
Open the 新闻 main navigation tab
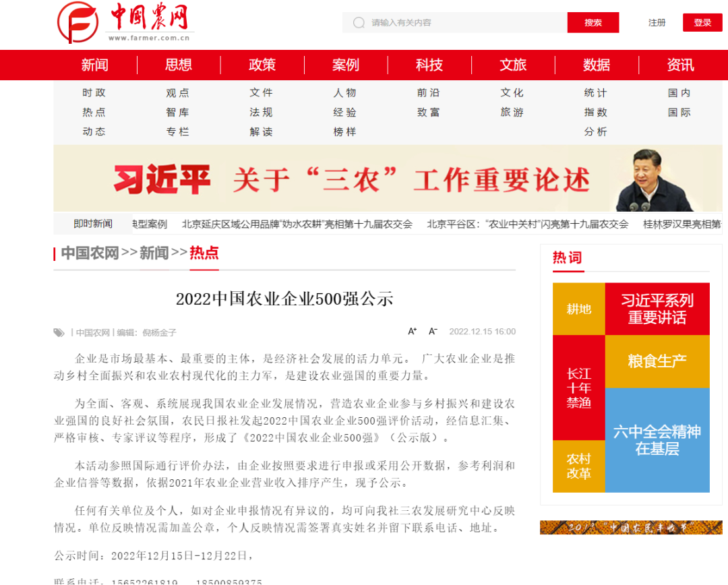(x=95, y=65)
